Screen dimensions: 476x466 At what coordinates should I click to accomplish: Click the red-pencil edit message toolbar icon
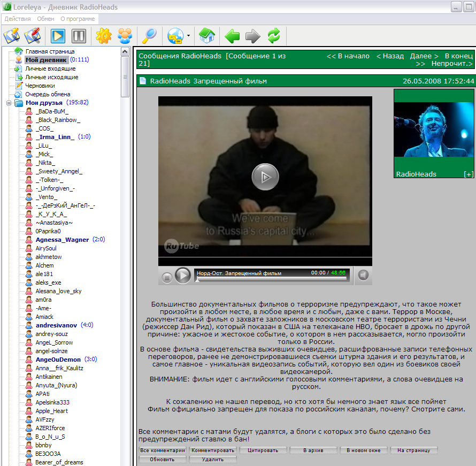(33, 36)
